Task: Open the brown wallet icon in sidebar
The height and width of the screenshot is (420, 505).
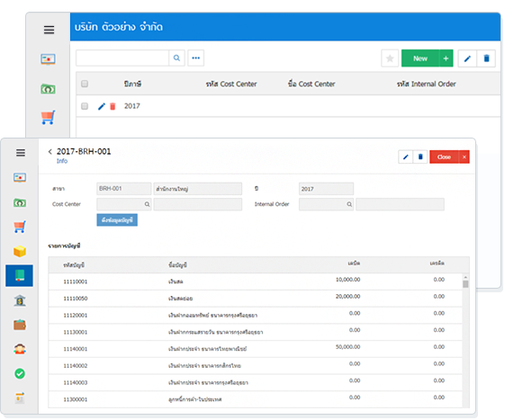Action: click(20, 325)
